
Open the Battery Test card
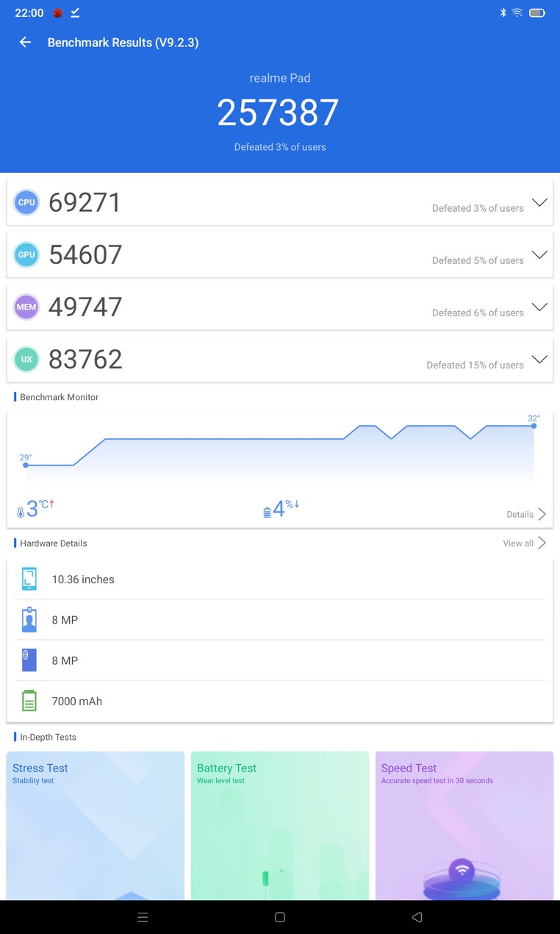click(280, 825)
